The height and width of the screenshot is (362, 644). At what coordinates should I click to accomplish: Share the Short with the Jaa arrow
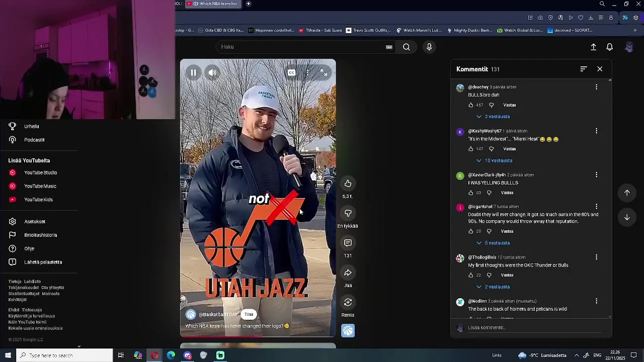(348, 273)
